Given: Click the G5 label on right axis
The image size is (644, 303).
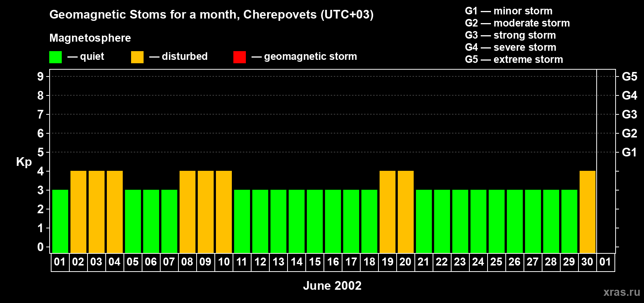Looking at the screenshot, I should pyautogui.click(x=629, y=77).
